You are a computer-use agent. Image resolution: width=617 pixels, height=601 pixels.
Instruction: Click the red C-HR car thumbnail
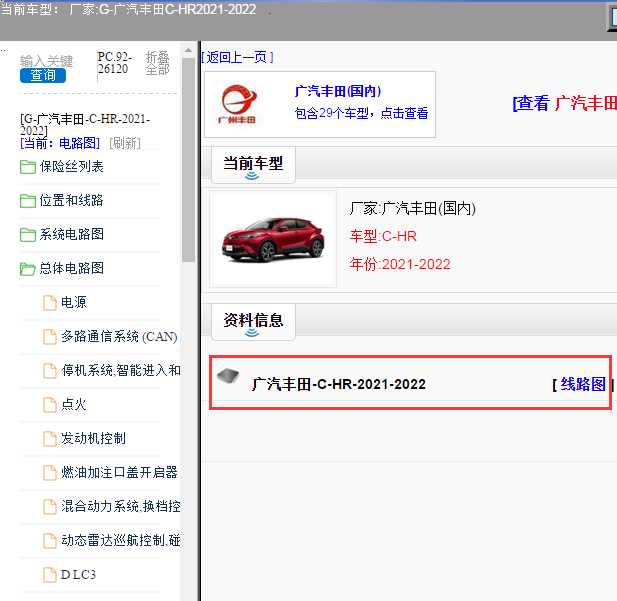(273, 239)
